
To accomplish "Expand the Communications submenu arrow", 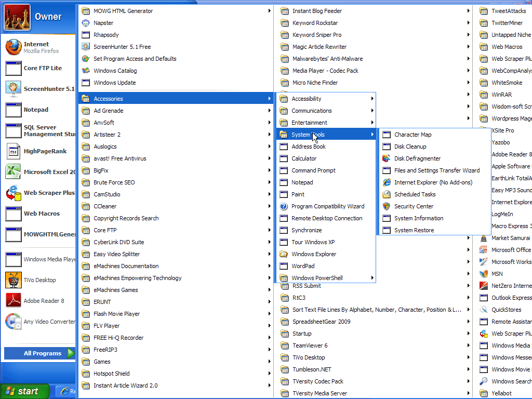I will point(372,111).
